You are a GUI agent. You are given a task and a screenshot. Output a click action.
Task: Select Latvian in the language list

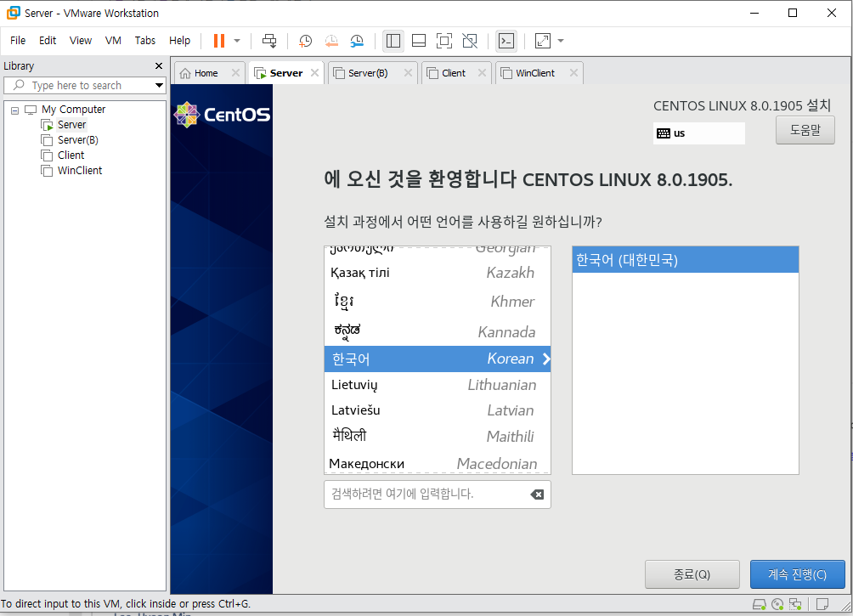click(438, 410)
